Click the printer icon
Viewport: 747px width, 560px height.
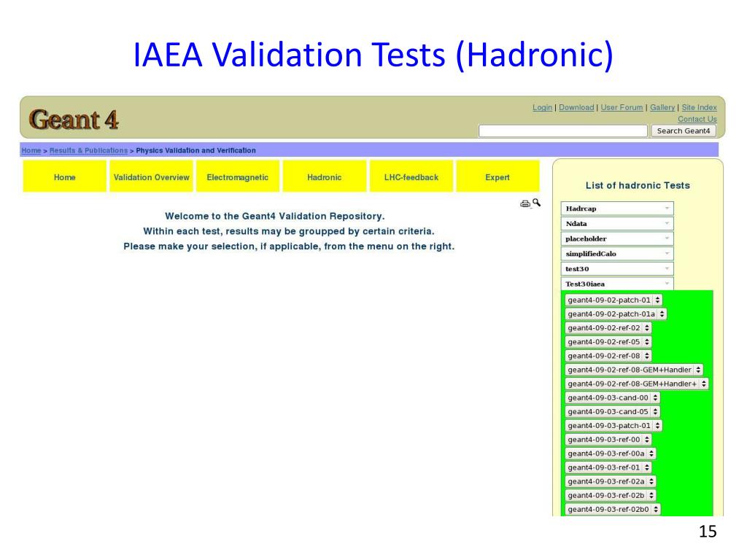coord(525,204)
